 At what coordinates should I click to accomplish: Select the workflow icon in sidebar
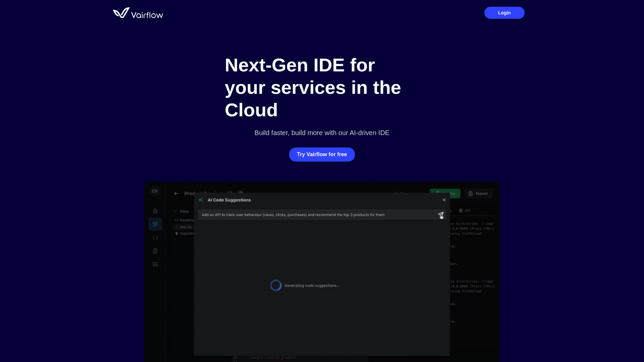click(155, 224)
